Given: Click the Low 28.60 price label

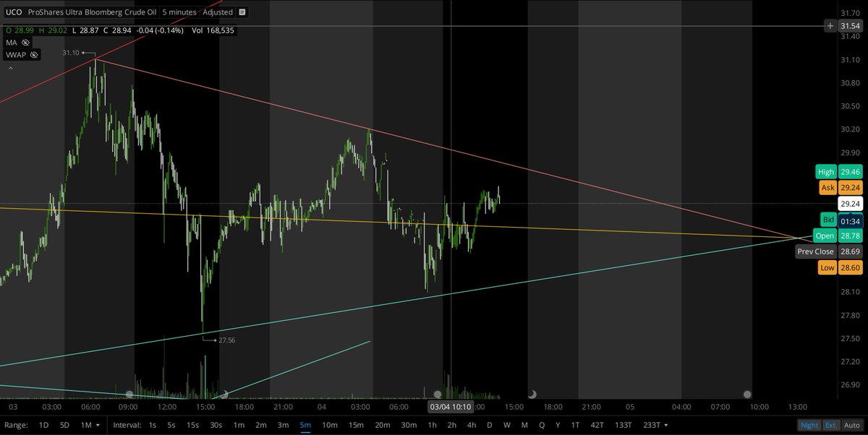Looking at the screenshot, I should pos(840,267).
